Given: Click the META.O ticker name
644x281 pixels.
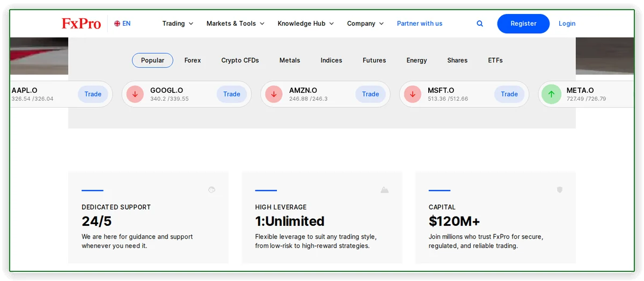Looking at the screenshot, I should [580, 91].
